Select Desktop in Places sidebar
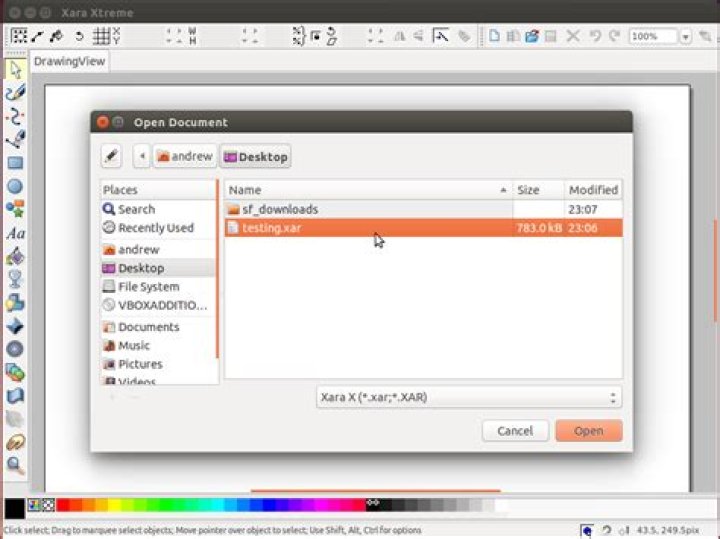Viewport: 720px width, 539px height. click(158, 268)
